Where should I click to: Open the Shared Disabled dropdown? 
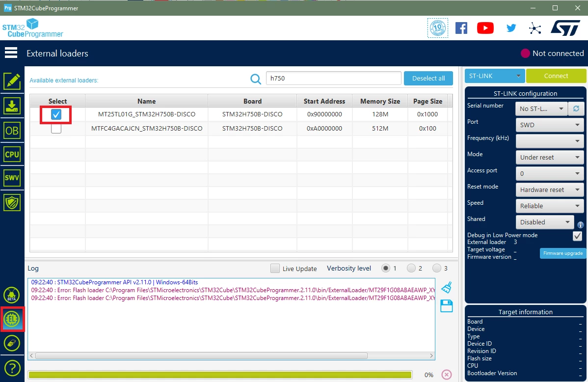coord(545,222)
